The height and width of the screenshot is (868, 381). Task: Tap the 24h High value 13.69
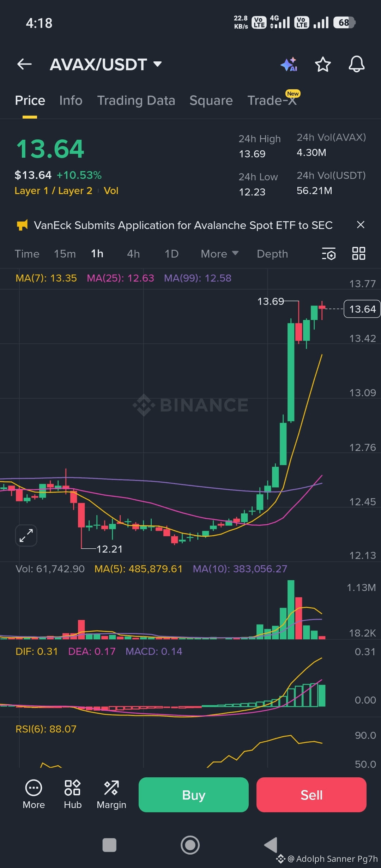click(x=252, y=154)
